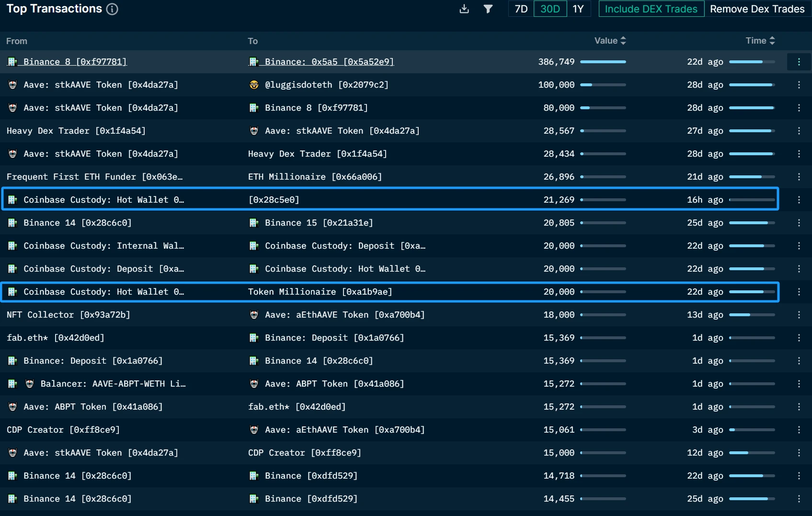Open the filter funnel icon
This screenshot has height=516, width=812.
pyautogui.click(x=488, y=9)
